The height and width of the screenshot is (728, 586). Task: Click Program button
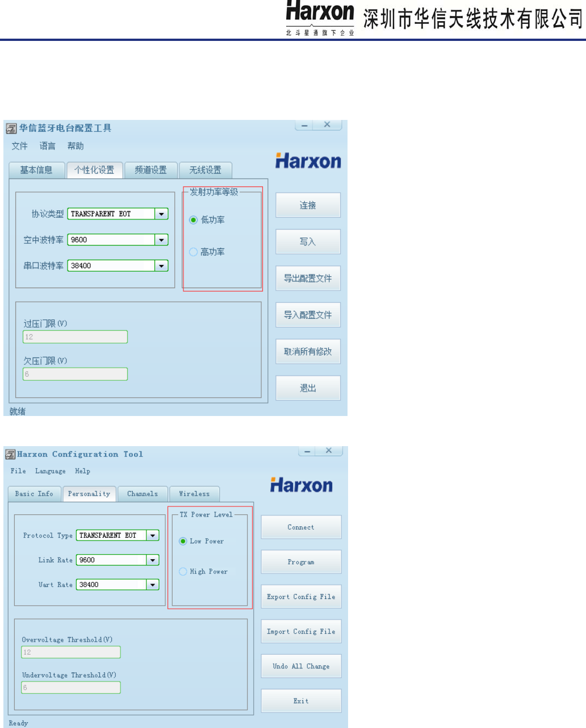(x=301, y=562)
